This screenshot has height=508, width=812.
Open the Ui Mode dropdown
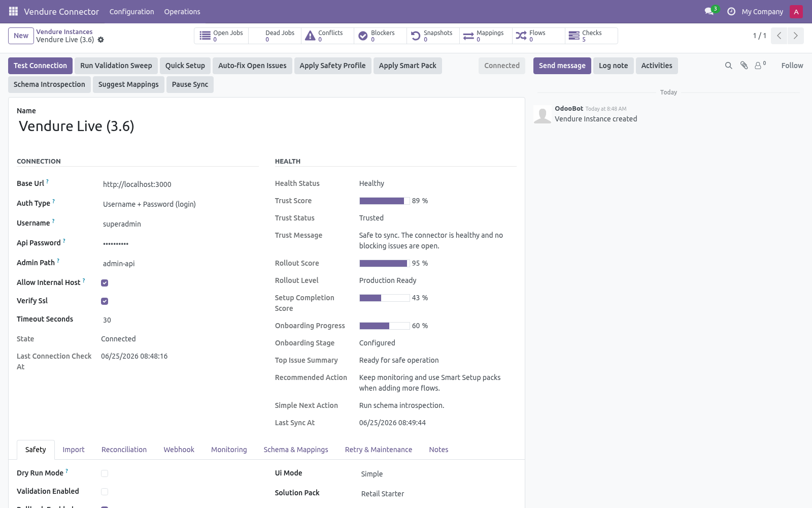tap(438, 474)
